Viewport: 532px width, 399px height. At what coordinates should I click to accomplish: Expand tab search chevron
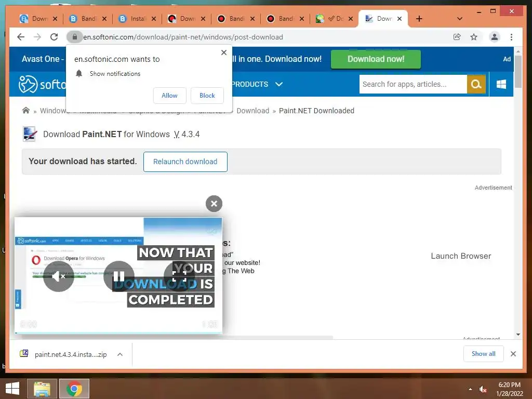460,19
